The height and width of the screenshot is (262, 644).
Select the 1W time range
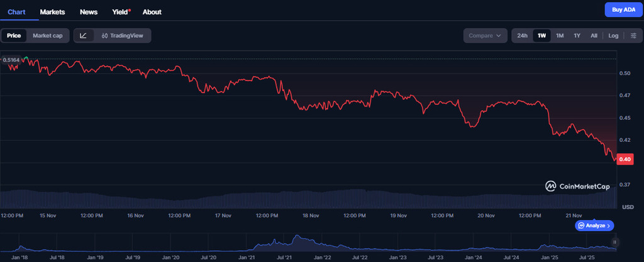pos(541,36)
